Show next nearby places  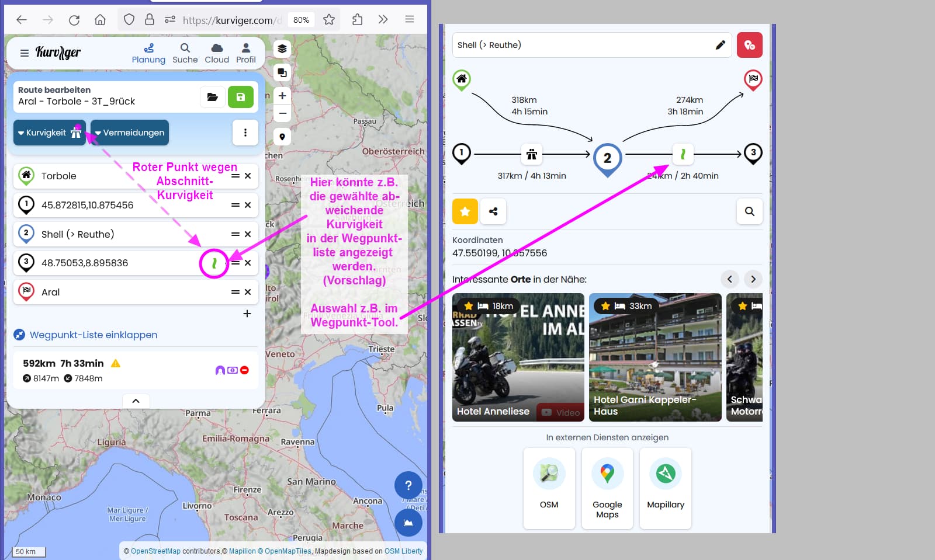click(753, 279)
